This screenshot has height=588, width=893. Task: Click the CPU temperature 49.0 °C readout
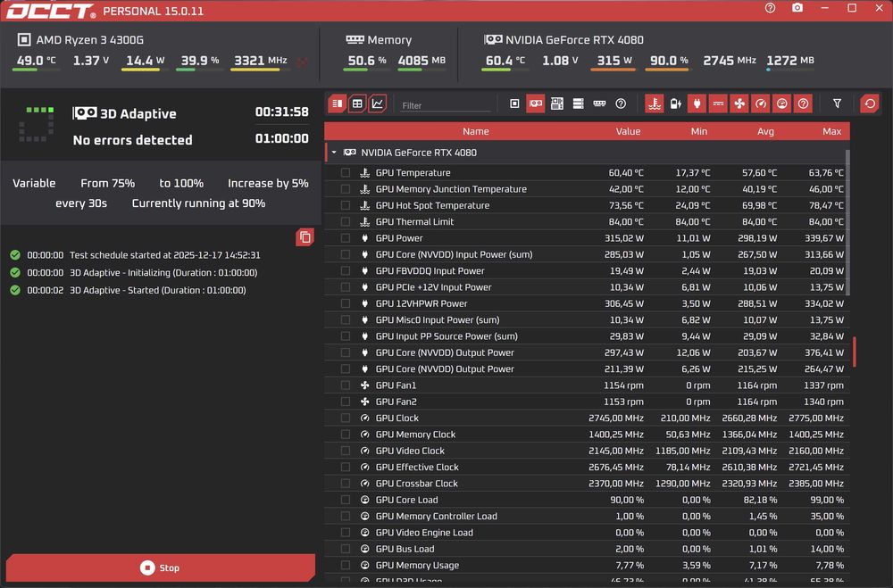[36, 61]
